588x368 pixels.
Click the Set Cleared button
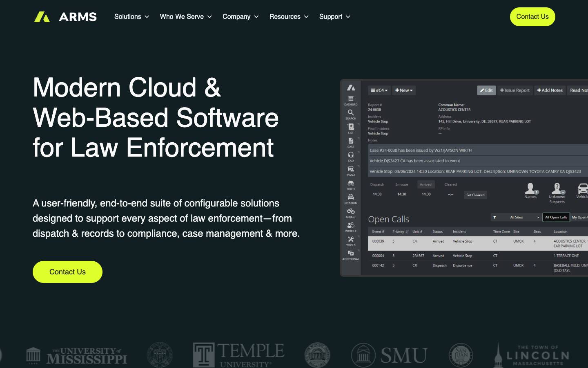click(x=475, y=195)
